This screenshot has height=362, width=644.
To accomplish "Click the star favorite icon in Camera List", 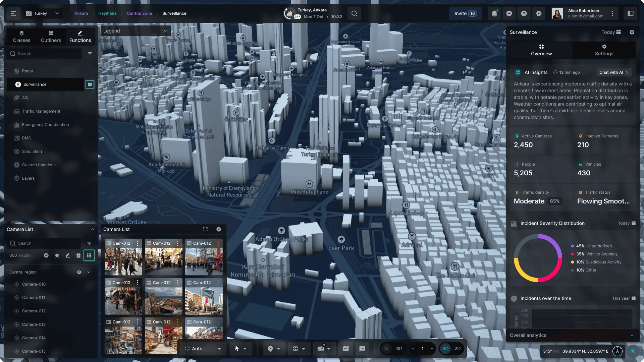I will coord(57,255).
